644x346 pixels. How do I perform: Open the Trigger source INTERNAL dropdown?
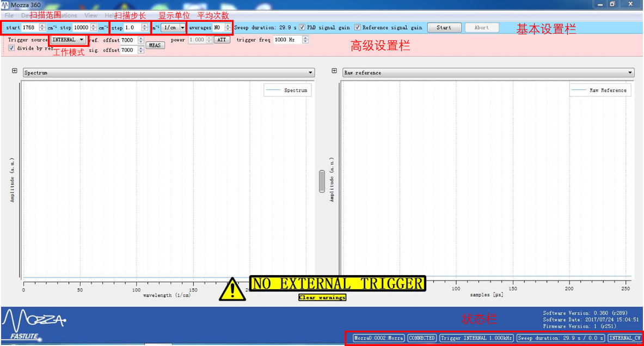(x=68, y=40)
